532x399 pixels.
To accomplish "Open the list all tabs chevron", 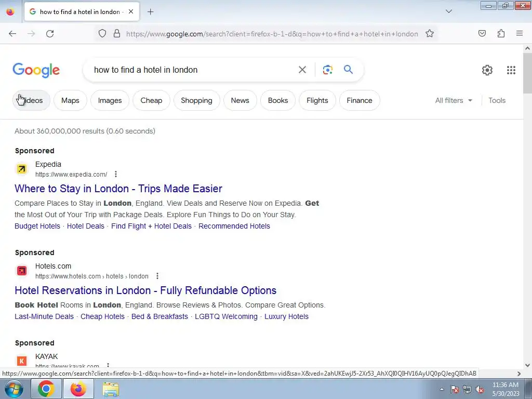I will 448,11.
